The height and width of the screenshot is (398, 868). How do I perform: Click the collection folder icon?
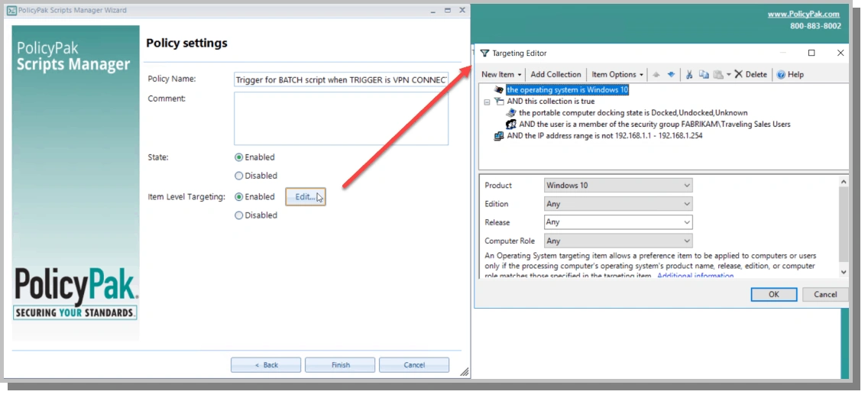click(x=499, y=102)
